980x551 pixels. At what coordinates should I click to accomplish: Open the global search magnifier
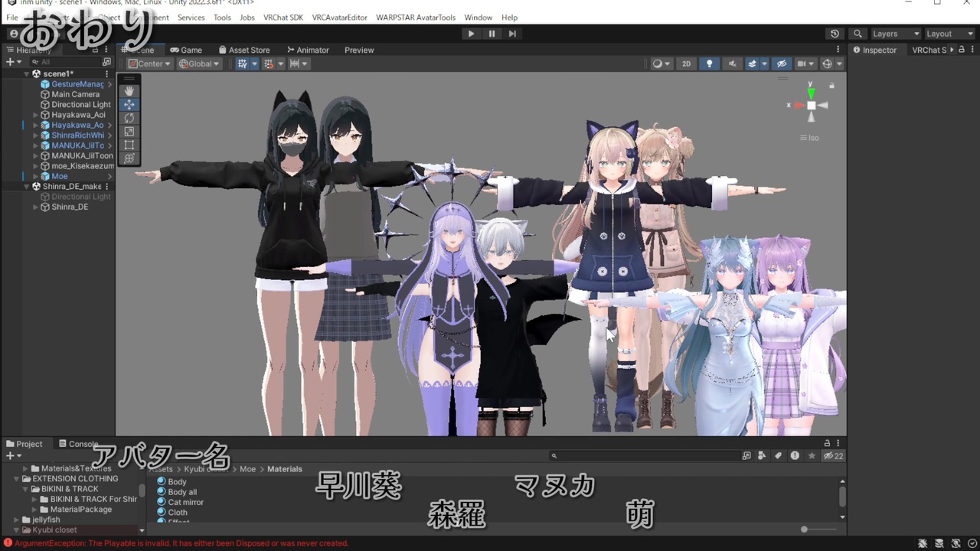point(858,34)
